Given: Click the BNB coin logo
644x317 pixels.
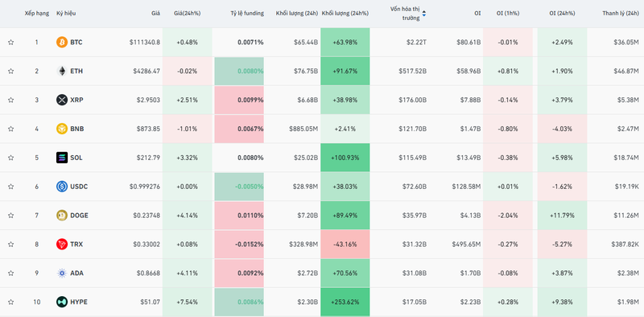Looking at the screenshot, I should (x=62, y=129).
